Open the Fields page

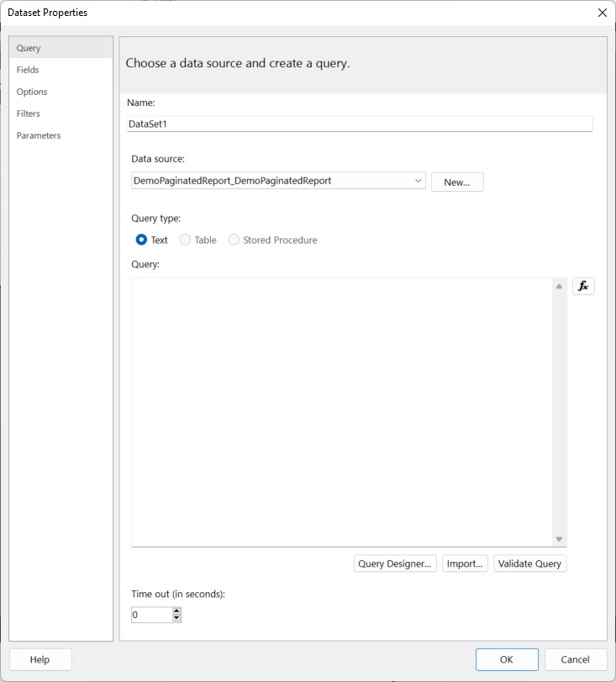(28, 70)
